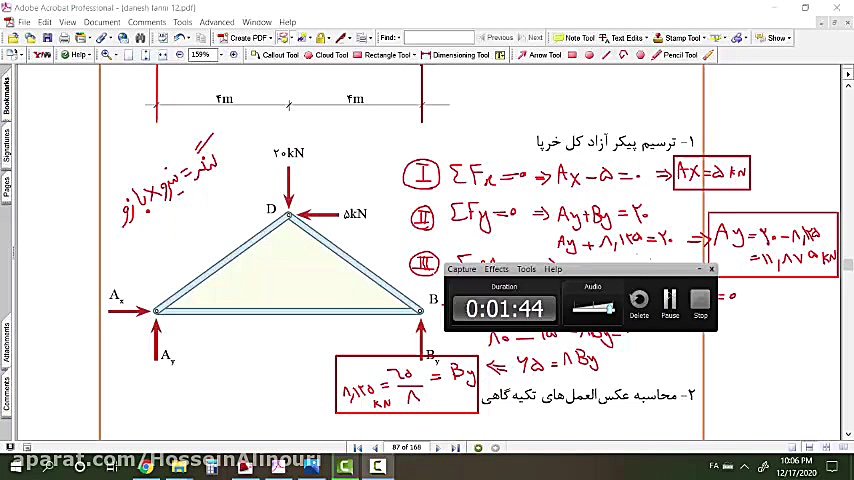Select the Note Tool
Viewport: 854px width, 480px height.
pyautogui.click(x=574, y=38)
